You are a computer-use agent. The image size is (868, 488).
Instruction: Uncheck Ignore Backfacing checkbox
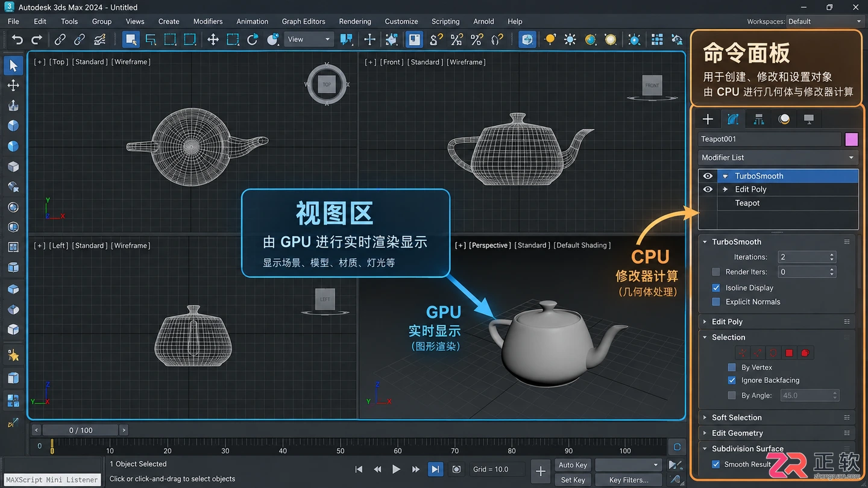[x=732, y=380]
